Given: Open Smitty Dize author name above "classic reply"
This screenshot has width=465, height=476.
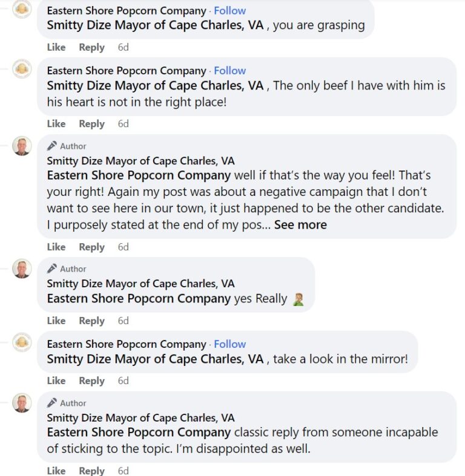Looking at the screenshot, I should click(x=140, y=418).
